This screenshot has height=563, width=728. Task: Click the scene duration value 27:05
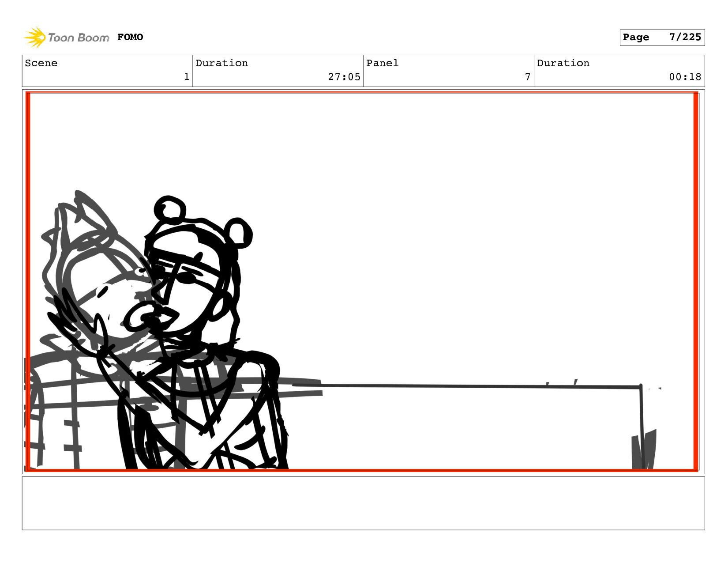(344, 77)
